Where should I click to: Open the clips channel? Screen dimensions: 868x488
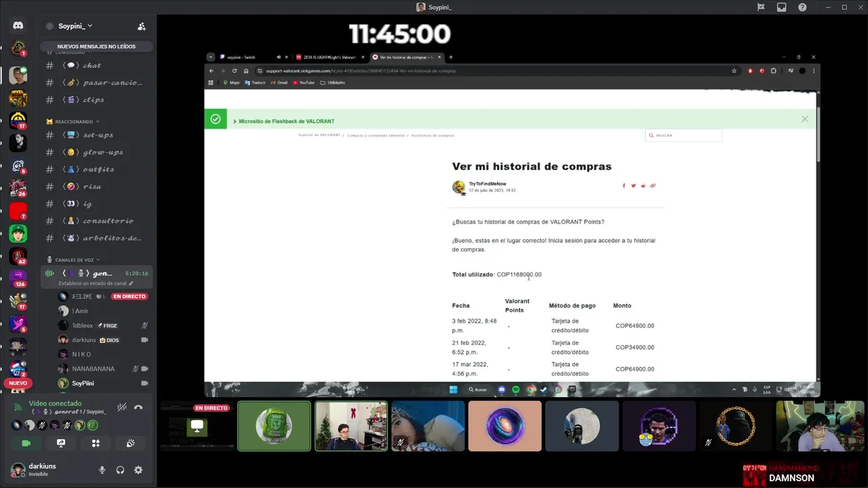pyautogui.click(x=96, y=100)
